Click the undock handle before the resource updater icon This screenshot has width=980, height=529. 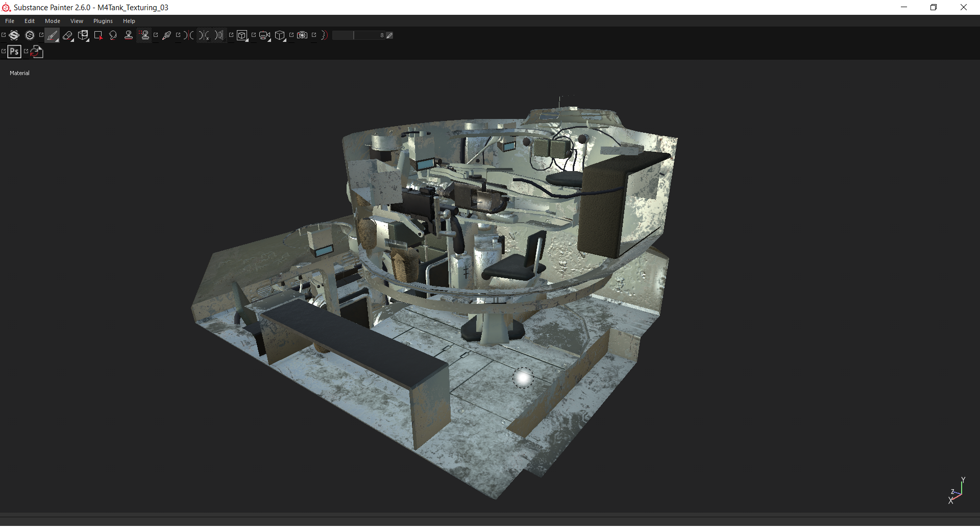pos(26,51)
